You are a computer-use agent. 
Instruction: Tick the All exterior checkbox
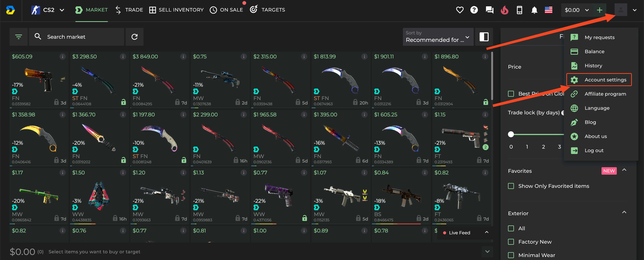[511, 228]
